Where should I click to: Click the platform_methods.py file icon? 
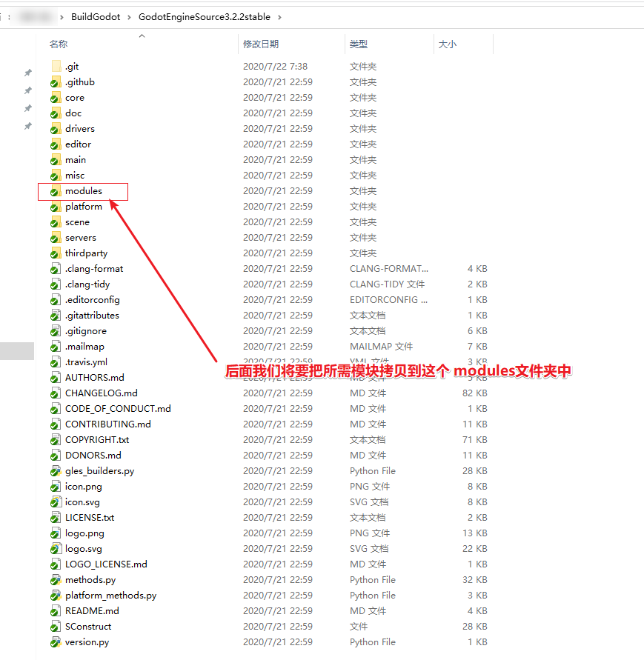point(56,595)
